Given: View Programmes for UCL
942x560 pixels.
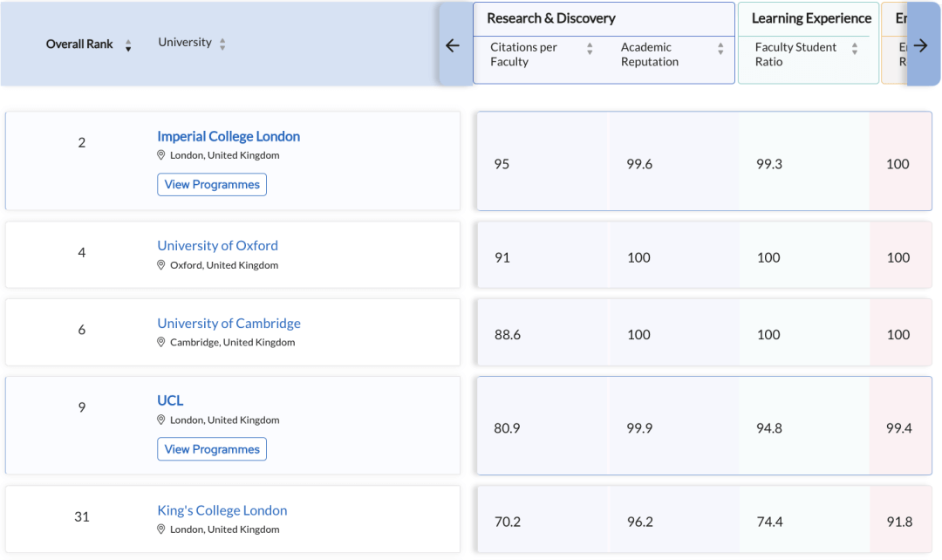Looking at the screenshot, I should (212, 449).
